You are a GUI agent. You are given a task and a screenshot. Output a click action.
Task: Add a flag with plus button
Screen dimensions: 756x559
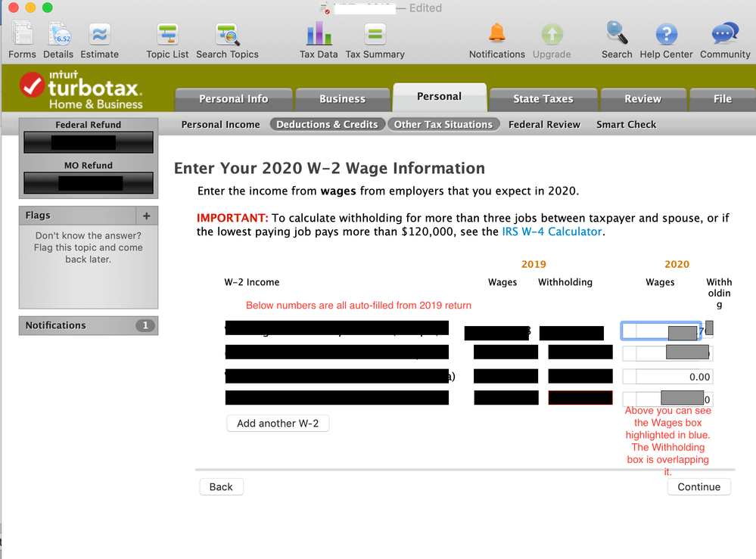[146, 216]
